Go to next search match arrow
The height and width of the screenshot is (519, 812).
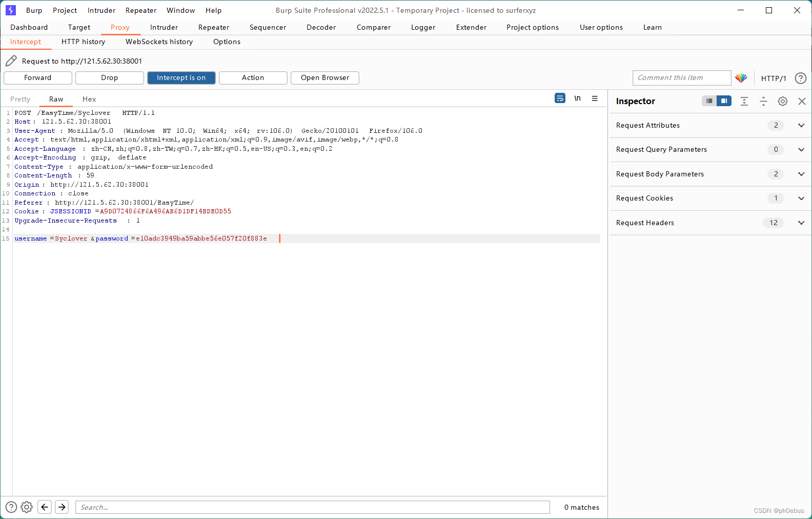point(62,507)
